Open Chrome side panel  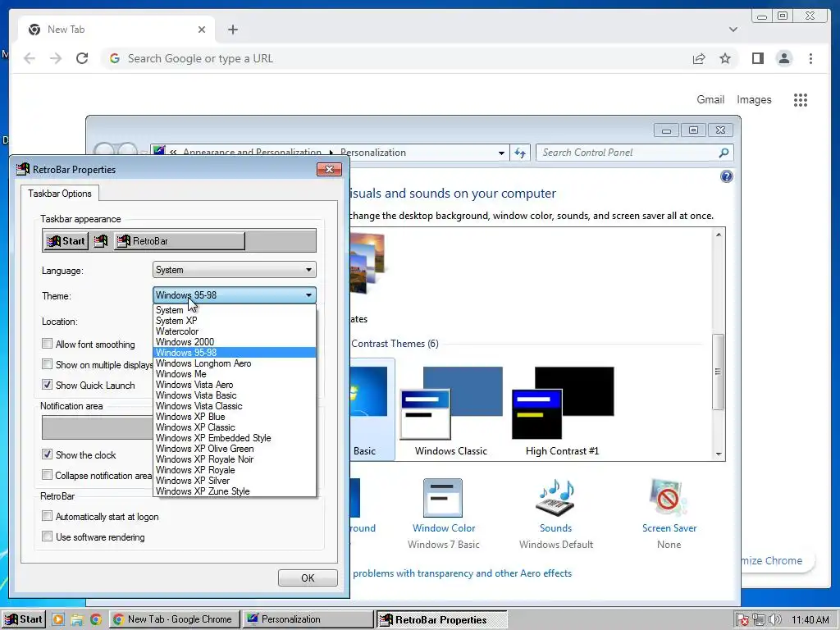tap(757, 58)
